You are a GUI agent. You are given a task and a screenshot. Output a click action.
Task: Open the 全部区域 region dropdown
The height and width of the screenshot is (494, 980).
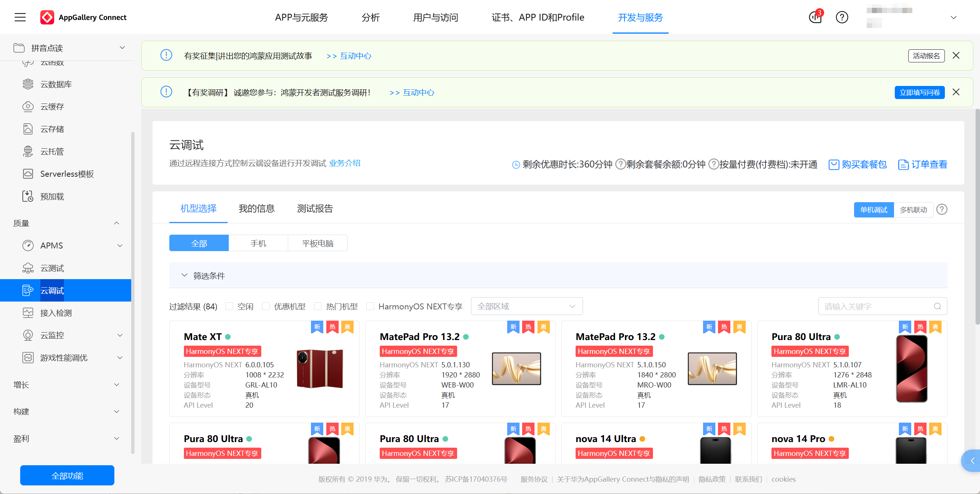[527, 306]
